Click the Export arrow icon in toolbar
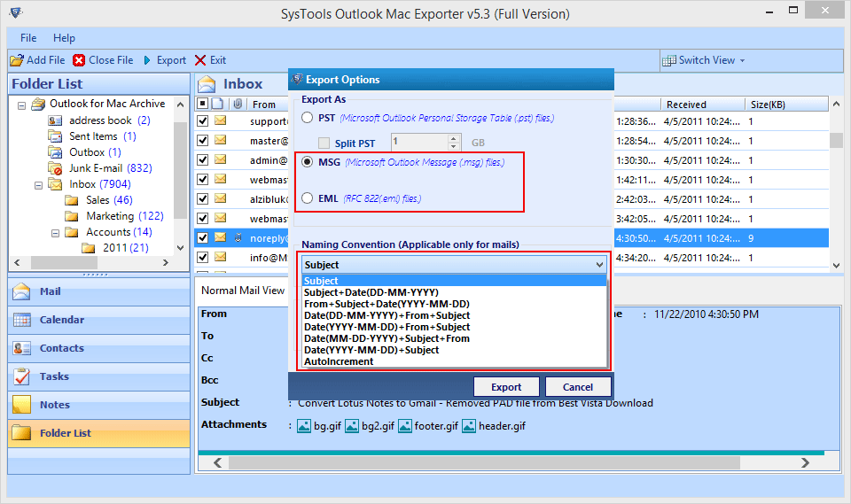This screenshot has width=851, height=504. (147, 60)
